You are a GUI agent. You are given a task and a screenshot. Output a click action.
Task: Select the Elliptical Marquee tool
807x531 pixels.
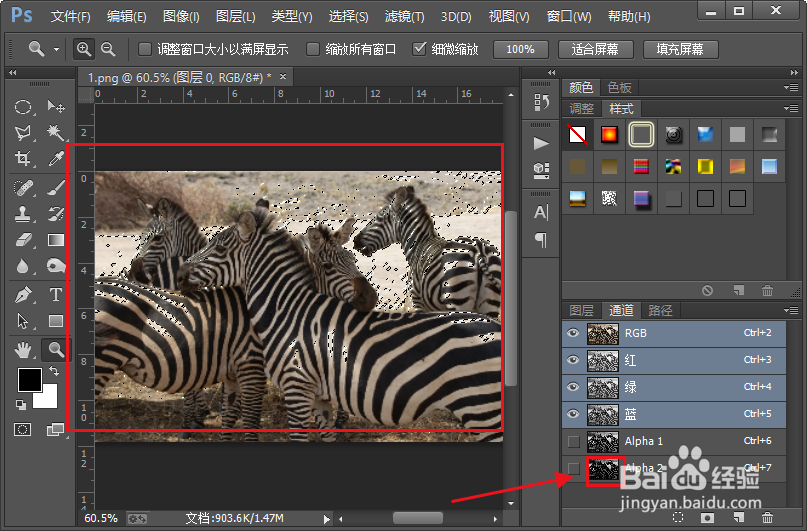(x=23, y=107)
